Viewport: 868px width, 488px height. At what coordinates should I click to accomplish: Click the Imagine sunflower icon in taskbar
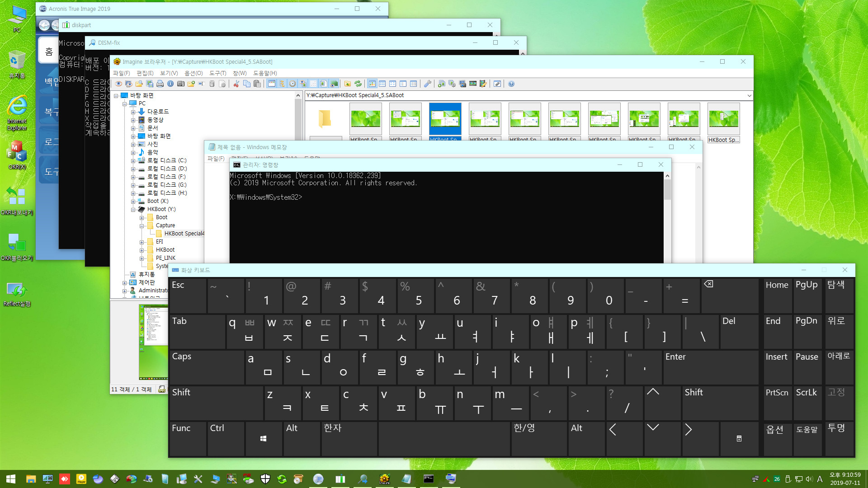pos(384,479)
